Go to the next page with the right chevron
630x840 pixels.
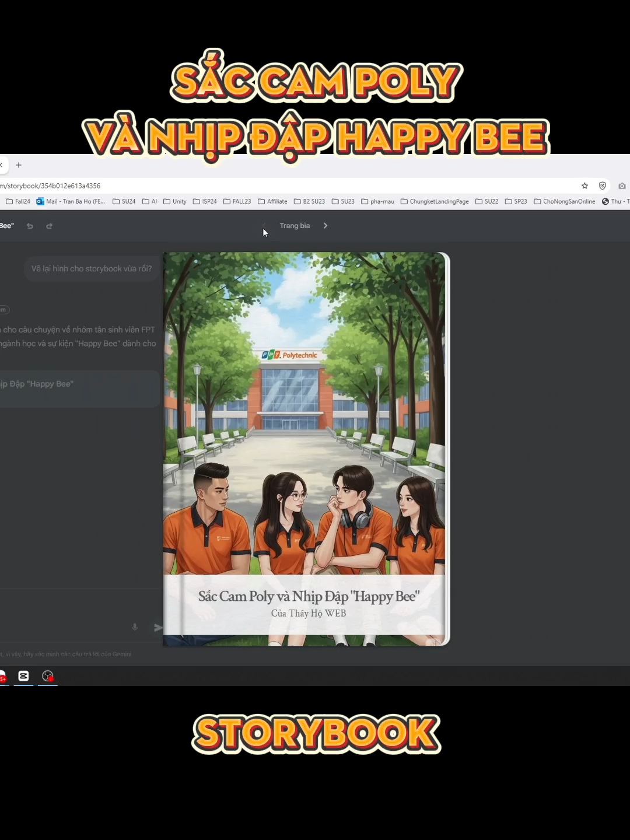325,226
